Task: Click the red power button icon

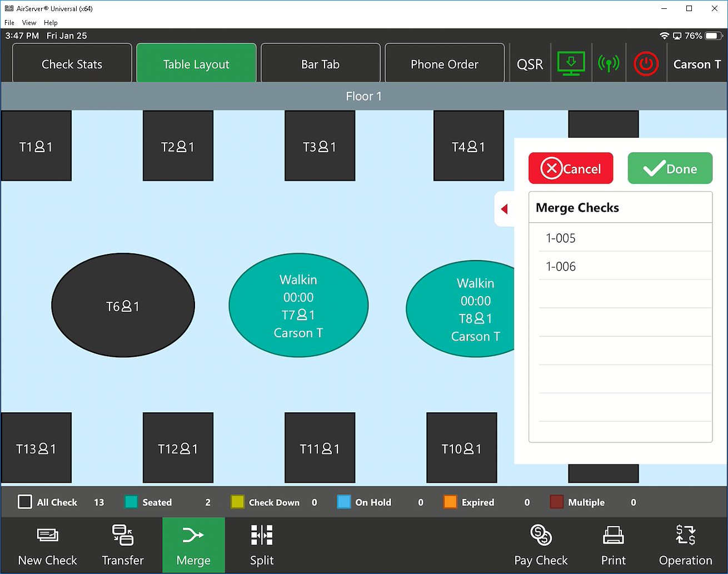Action: click(x=646, y=64)
